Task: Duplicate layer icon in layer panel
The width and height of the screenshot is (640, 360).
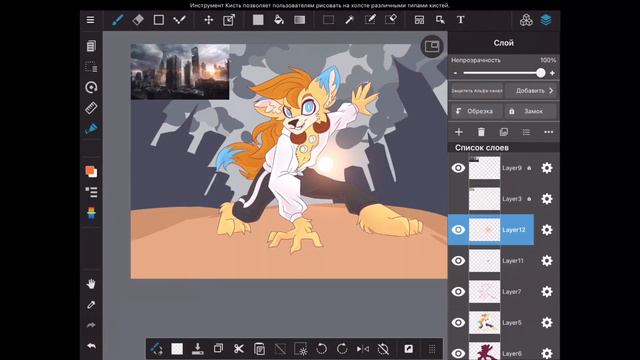Action: click(x=504, y=132)
